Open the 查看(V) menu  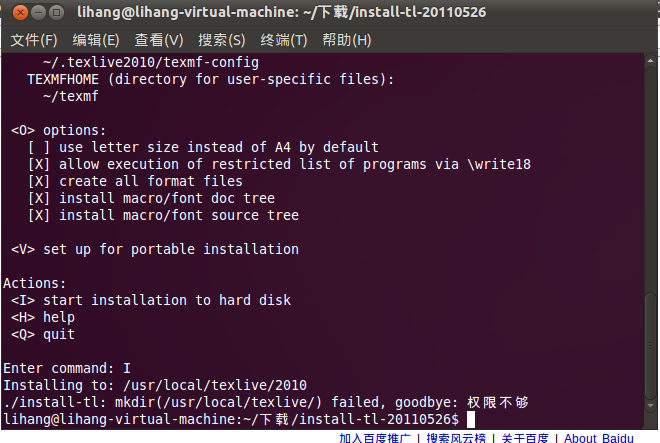pyautogui.click(x=159, y=40)
